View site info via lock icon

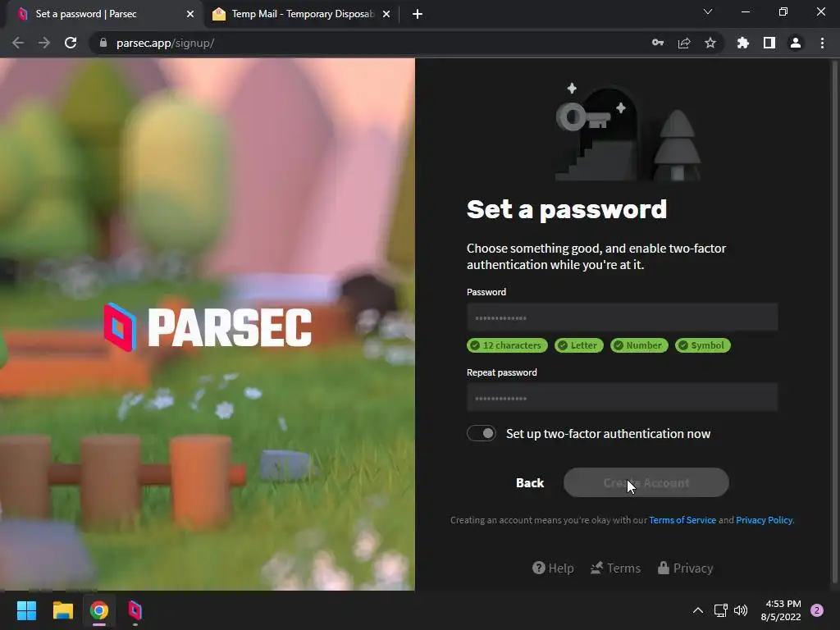click(103, 43)
